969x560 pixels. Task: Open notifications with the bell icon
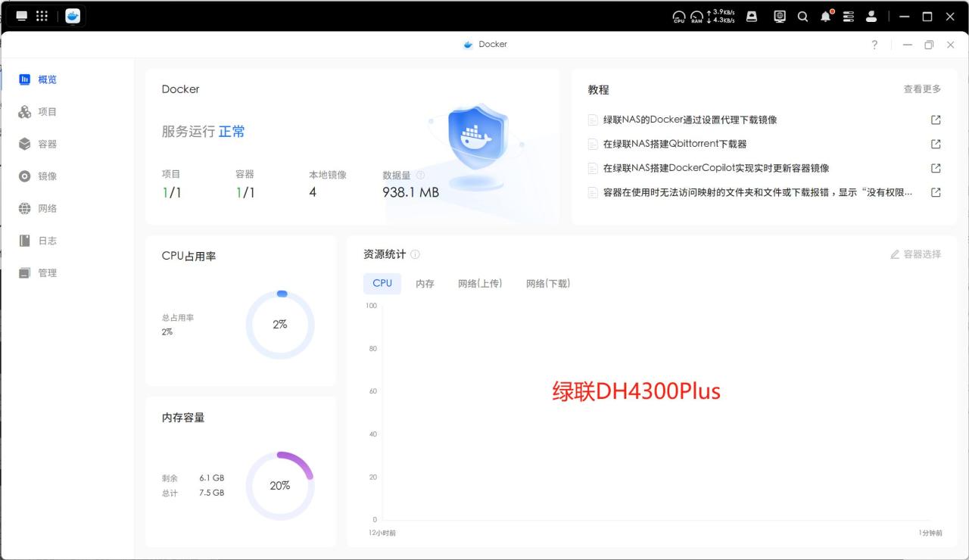tap(826, 16)
